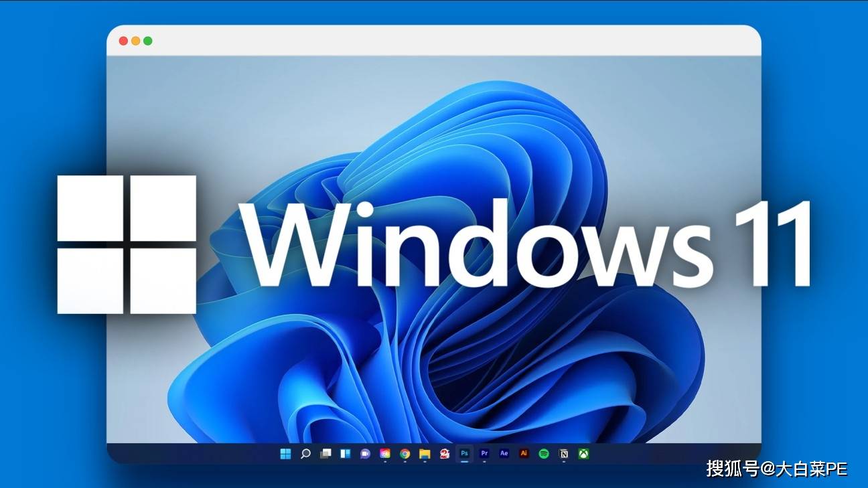Launch the Notion app
Screen dimensions: 868x488
coord(565,454)
